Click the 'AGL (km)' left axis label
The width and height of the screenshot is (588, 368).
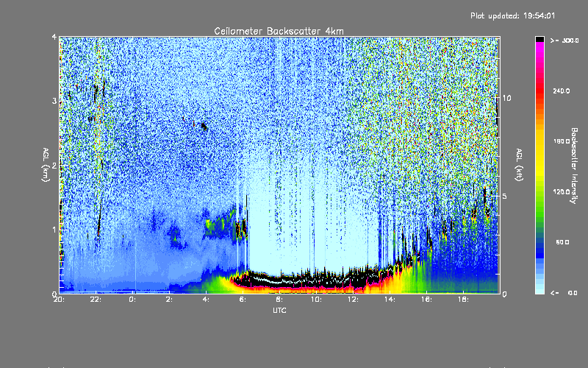(x=46, y=165)
